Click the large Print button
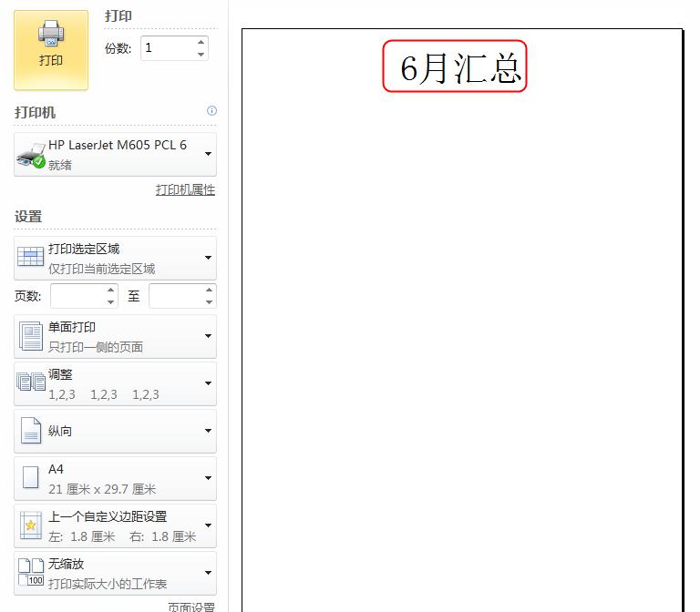 coord(51,50)
